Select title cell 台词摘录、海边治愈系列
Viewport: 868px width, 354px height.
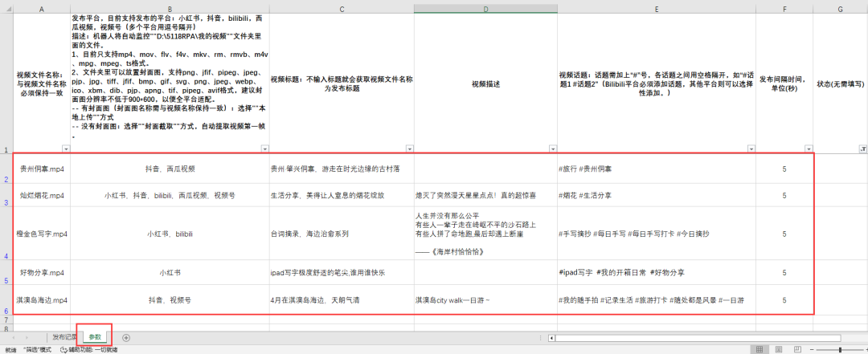[x=342, y=234]
